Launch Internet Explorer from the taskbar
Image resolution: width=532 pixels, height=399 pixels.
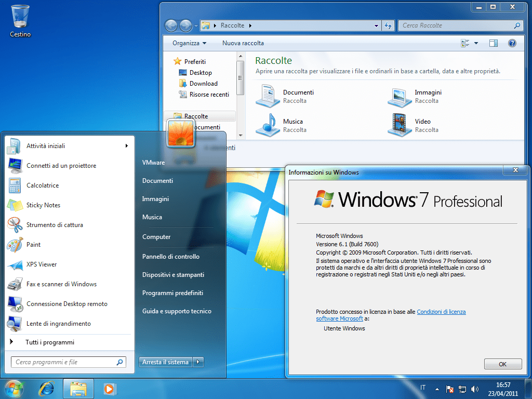pyautogui.click(x=47, y=389)
